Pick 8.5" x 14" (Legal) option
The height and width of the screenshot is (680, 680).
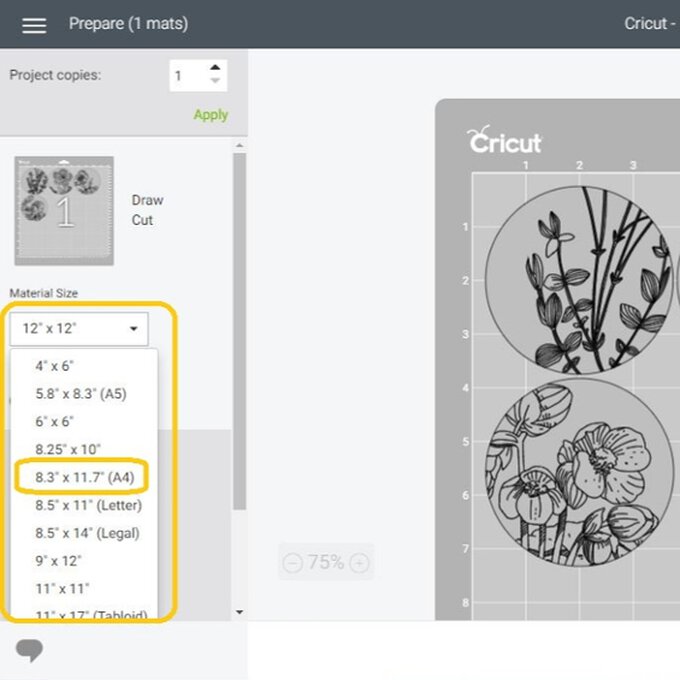click(87, 533)
